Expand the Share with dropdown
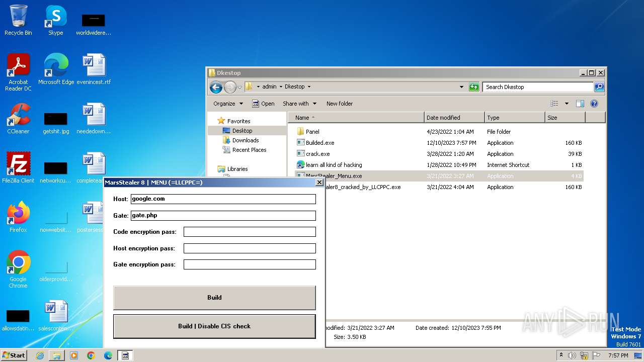 coord(300,104)
